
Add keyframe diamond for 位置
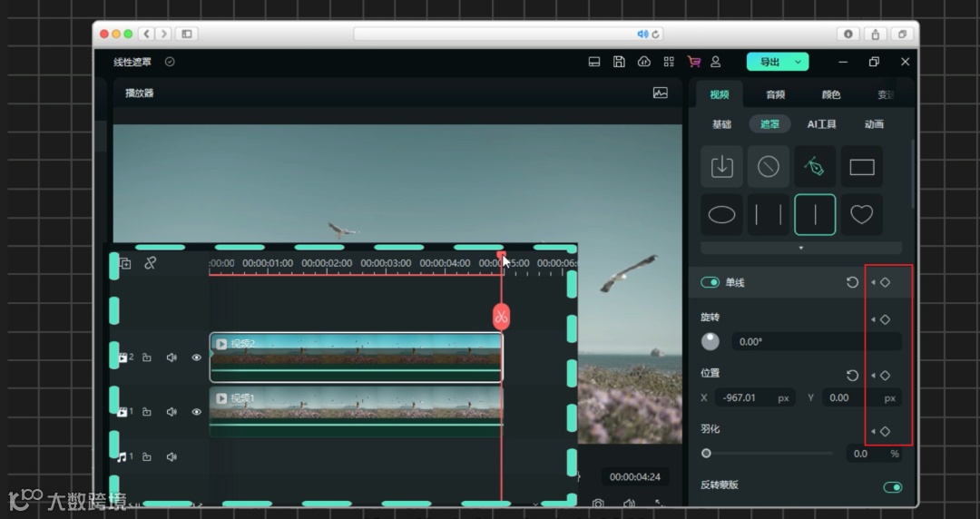pyautogui.click(x=885, y=375)
